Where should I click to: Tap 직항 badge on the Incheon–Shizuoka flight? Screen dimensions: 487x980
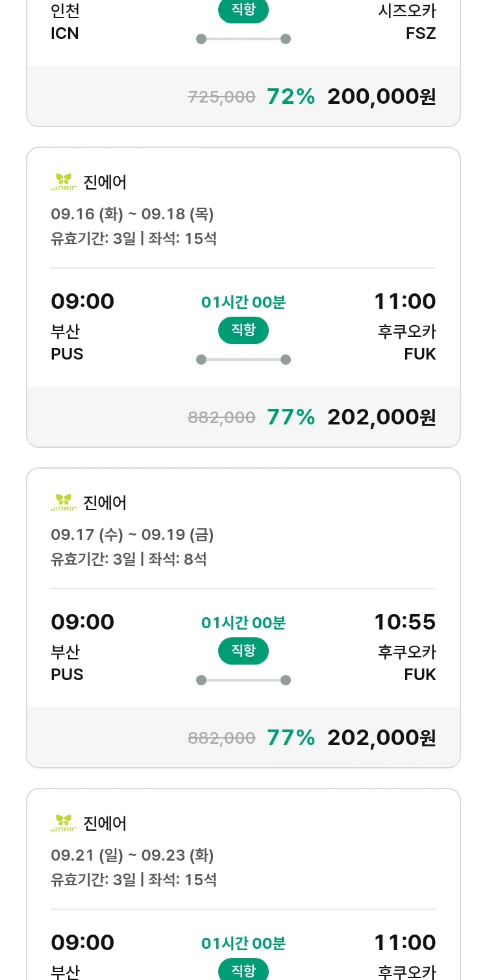243,11
